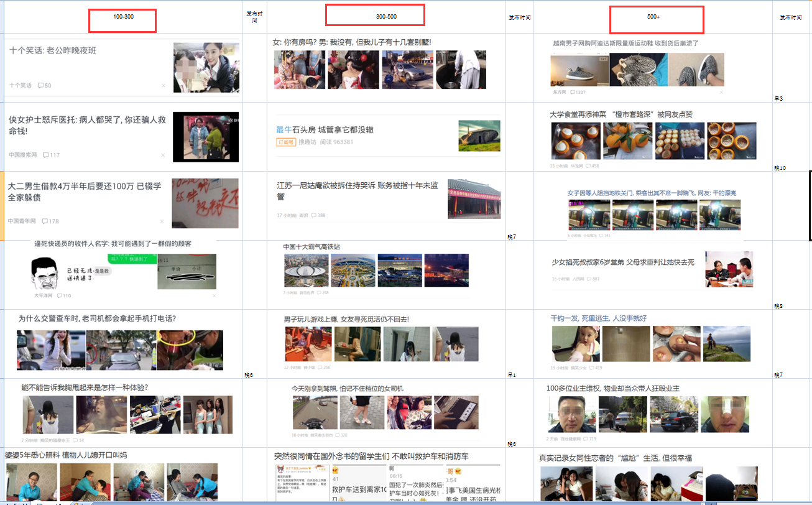The height and width of the screenshot is (505, 812).
Task: Click temple thumbnail beside 江苏一尼姑庵
Action: point(474,199)
